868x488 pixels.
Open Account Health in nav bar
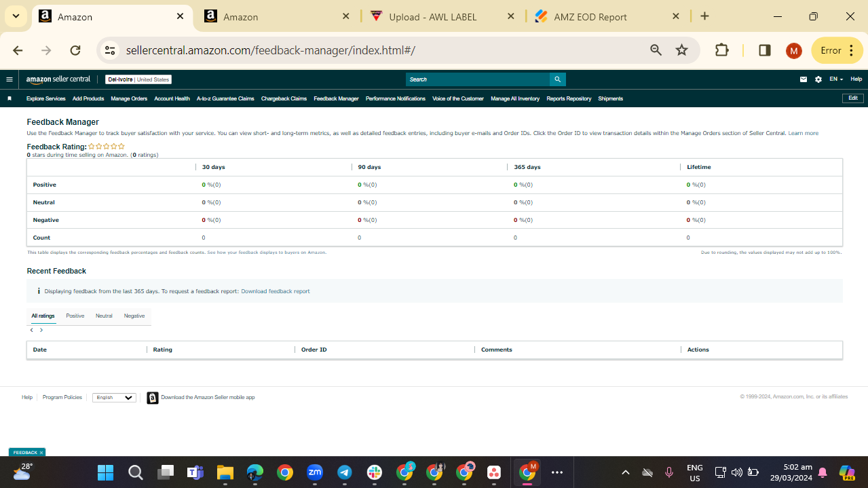click(x=172, y=98)
